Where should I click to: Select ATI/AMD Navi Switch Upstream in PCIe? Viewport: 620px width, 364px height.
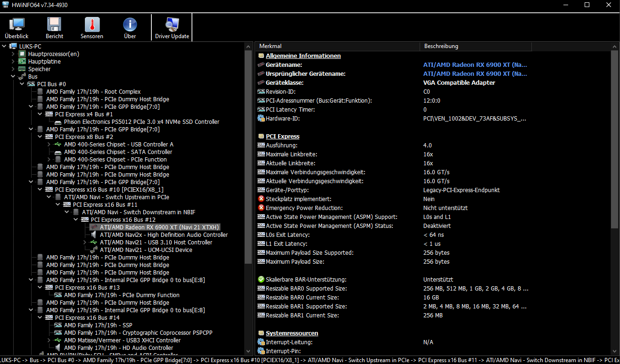[116, 197]
